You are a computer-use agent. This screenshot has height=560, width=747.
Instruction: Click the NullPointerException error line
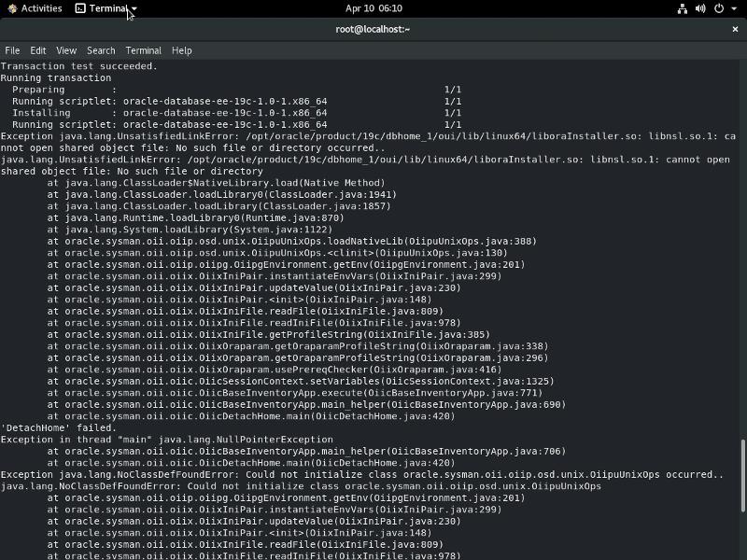[167, 440]
